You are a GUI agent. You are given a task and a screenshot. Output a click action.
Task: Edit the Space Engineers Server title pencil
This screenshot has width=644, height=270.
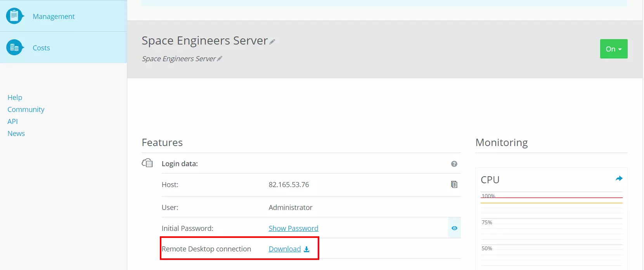272,42
